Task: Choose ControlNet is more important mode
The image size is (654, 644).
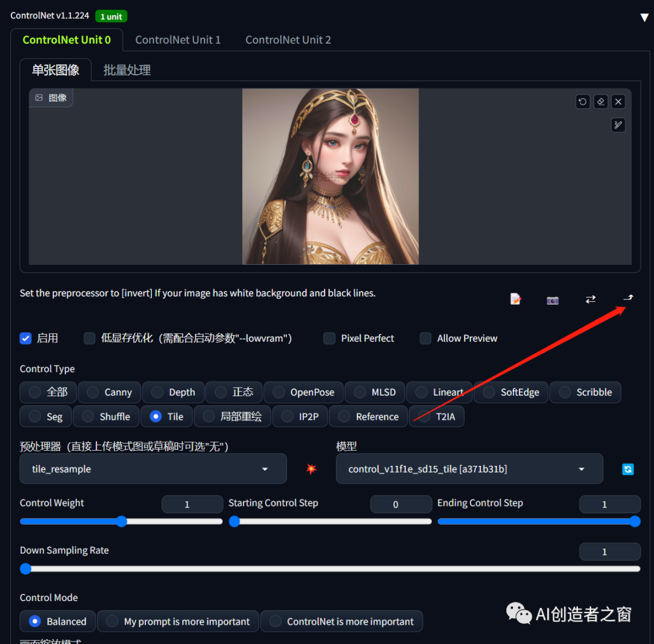Action: (341, 621)
